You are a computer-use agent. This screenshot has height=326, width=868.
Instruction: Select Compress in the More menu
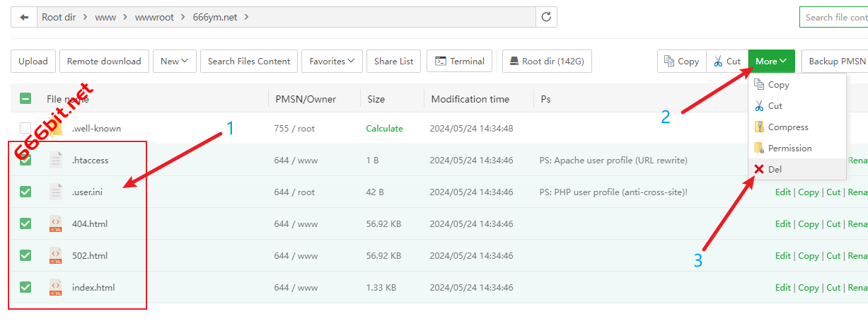pos(787,127)
